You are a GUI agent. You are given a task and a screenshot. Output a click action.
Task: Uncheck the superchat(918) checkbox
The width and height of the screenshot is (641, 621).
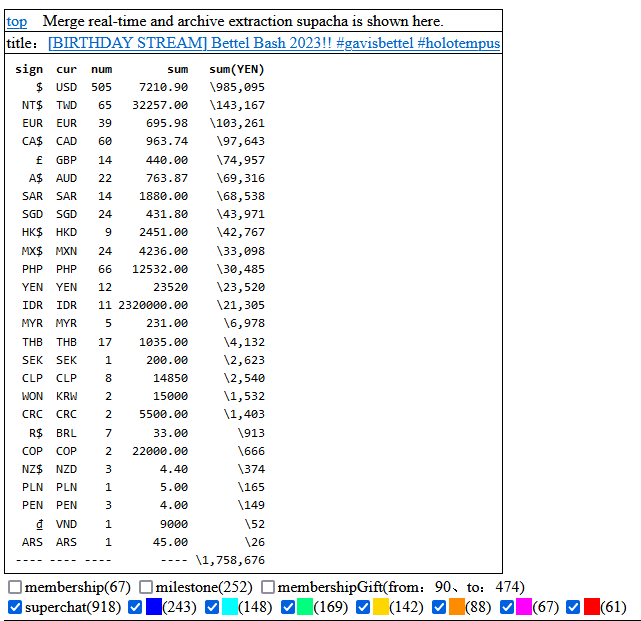[15, 607]
